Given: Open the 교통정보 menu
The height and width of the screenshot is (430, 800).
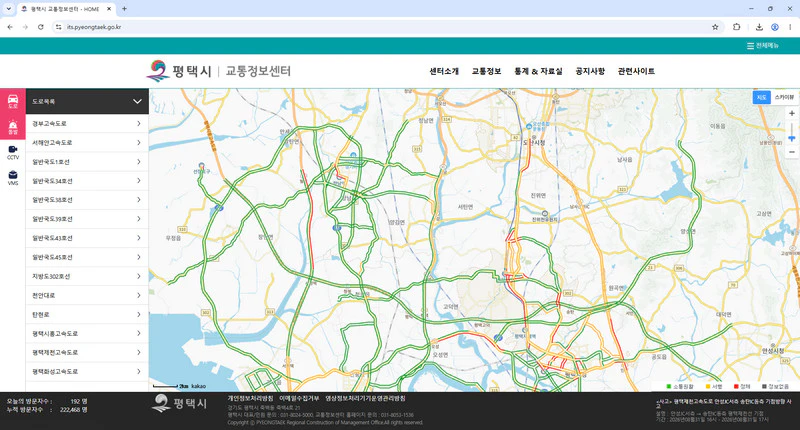Looking at the screenshot, I should coord(486,71).
